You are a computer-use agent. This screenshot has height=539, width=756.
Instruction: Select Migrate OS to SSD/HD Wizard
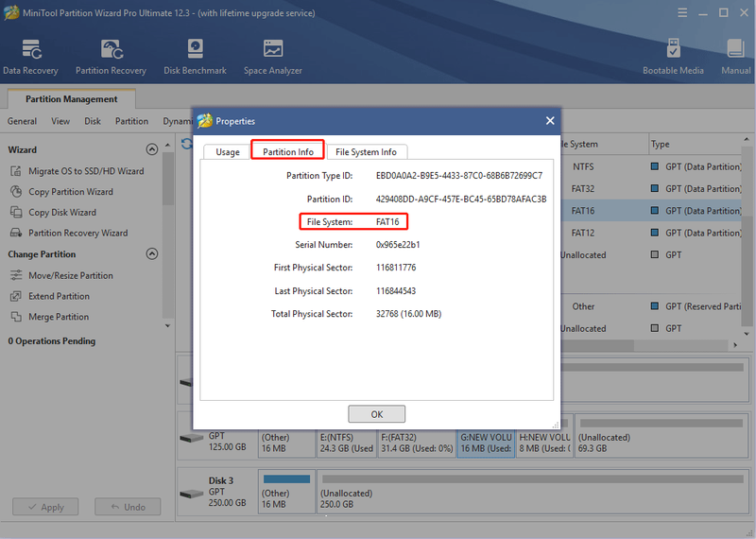(77, 171)
